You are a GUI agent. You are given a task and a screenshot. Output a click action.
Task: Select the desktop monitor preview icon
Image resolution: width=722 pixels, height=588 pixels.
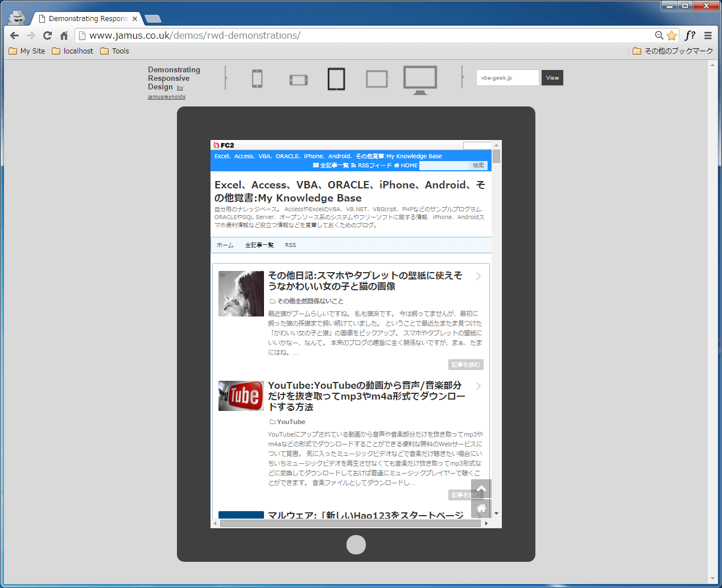pos(420,79)
